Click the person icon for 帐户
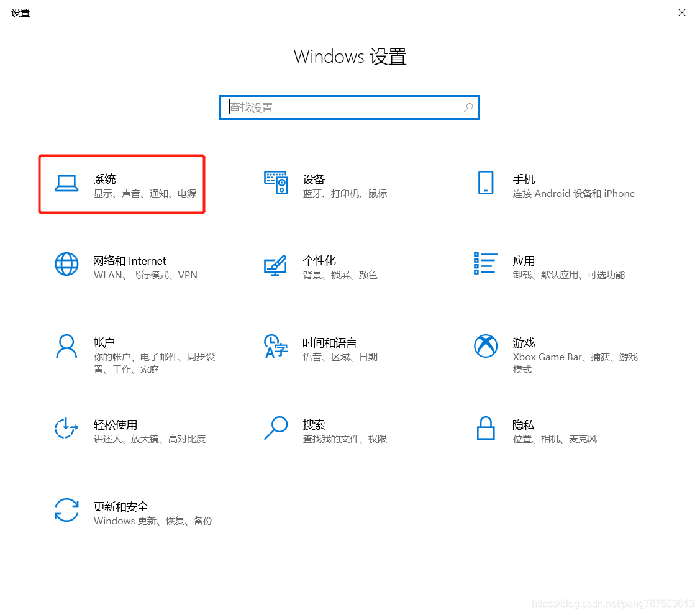 66,346
